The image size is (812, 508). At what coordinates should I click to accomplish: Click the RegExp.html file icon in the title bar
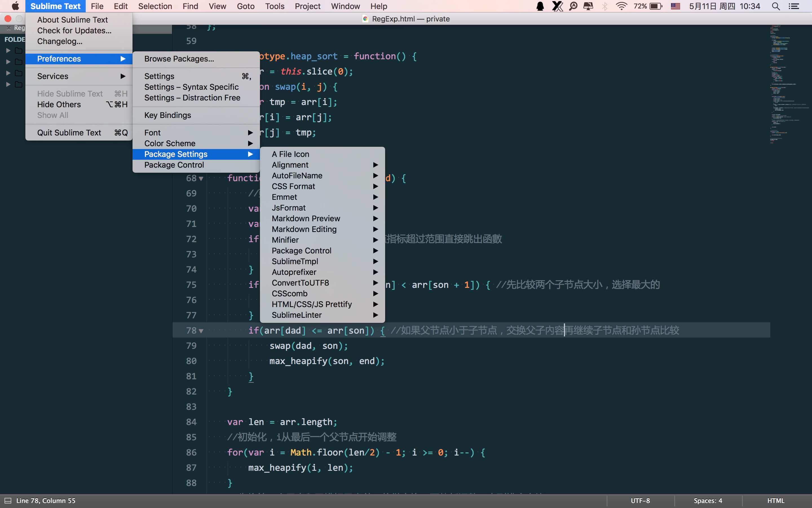click(365, 19)
